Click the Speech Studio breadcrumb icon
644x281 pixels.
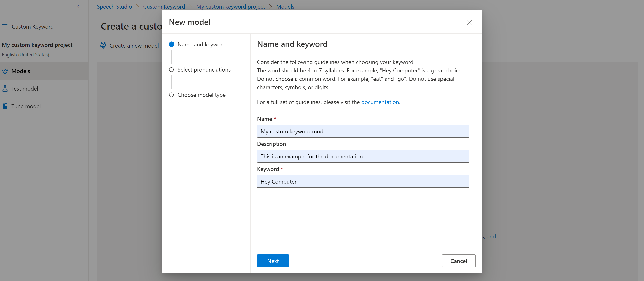(x=114, y=6)
